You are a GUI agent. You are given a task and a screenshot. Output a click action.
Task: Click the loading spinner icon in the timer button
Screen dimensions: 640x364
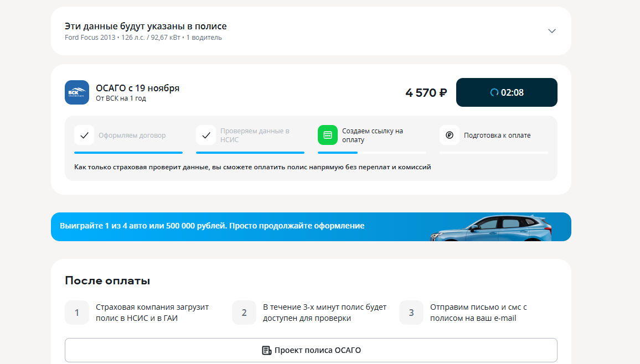point(494,92)
